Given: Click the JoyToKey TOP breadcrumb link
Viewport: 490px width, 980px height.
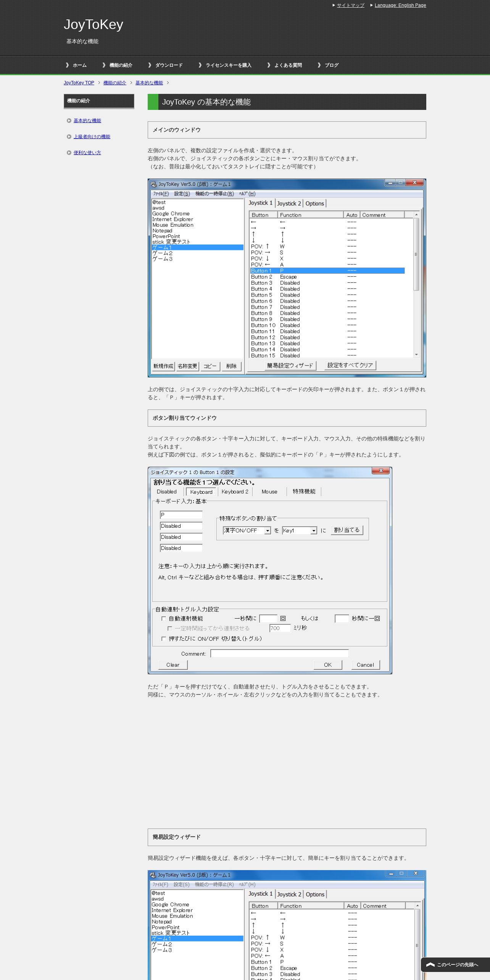Looking at the screenshot, I should click(79, 83).
